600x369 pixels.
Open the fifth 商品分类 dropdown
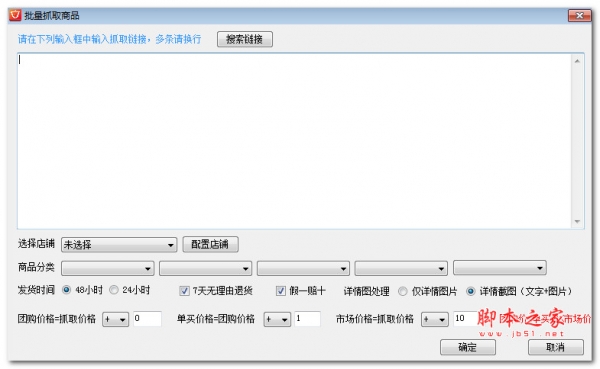[499, 268]
